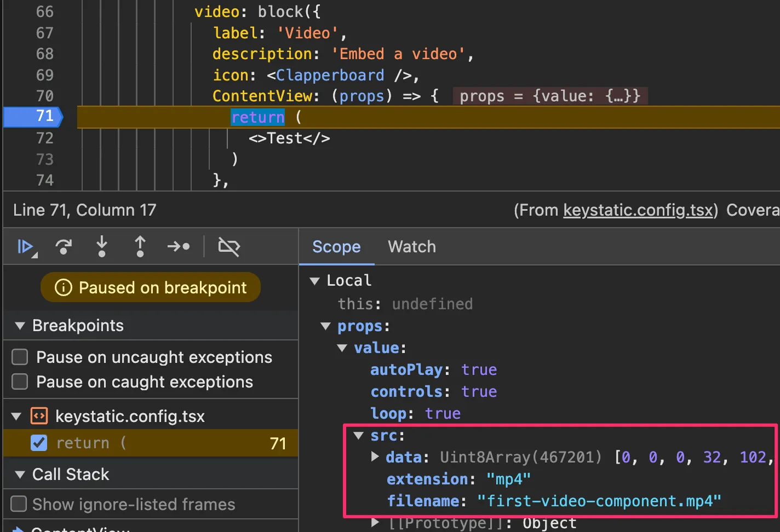The height and width of the screenshot is (532, 780).
Task: Collapse the Local scope group
Action: 315,281
